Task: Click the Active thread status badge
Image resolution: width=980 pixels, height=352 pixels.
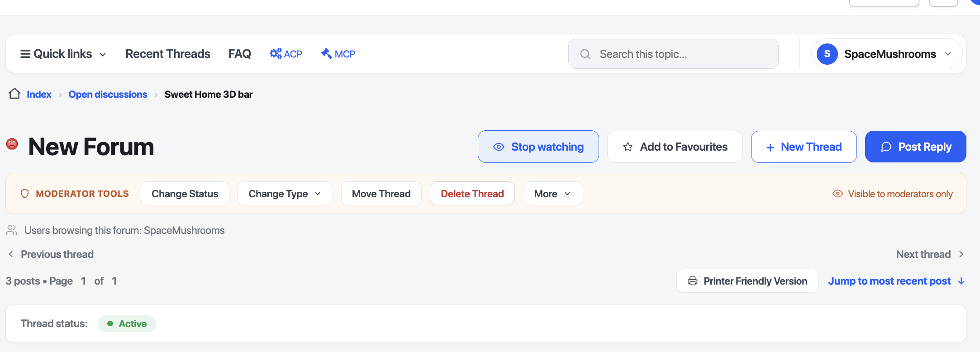Action: pos(127,323)
